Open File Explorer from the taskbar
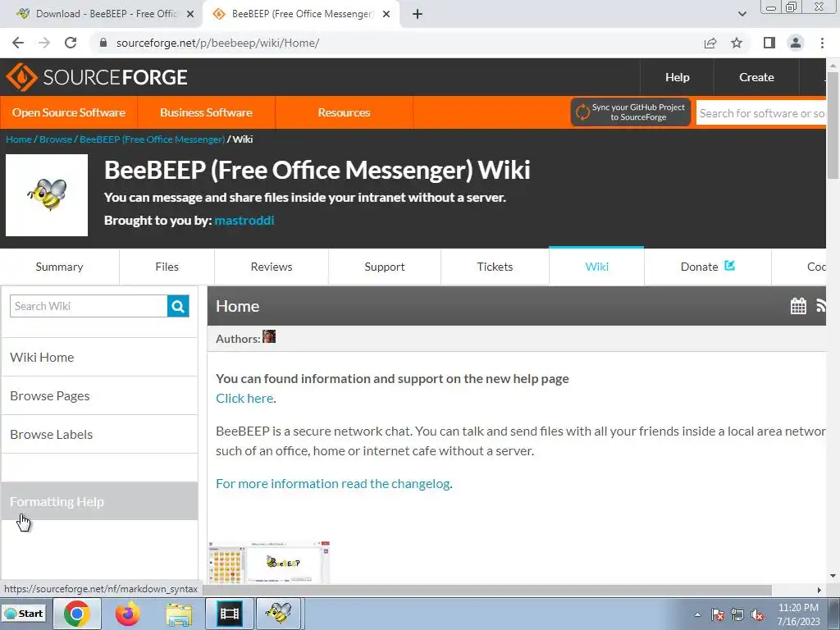The height and width of the screenshot is (630, 840). [179, 614]
